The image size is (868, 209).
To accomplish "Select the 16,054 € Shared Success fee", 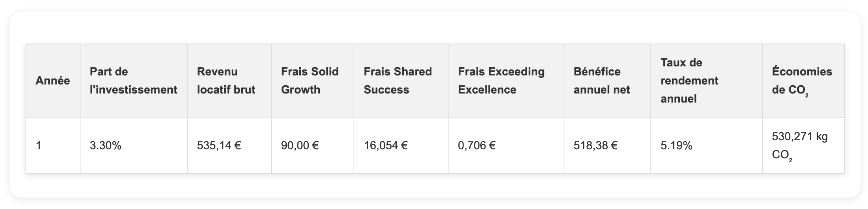I will (386, 146).
